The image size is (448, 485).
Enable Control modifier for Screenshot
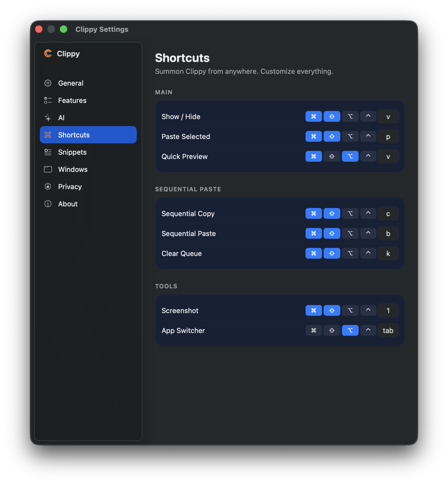(368, 311)
